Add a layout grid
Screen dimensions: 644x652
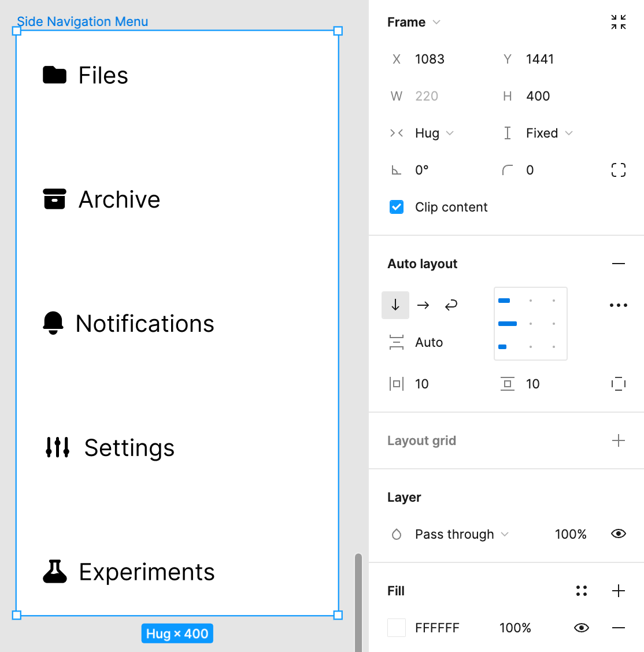pyautogui.click(x=619, y=440)
